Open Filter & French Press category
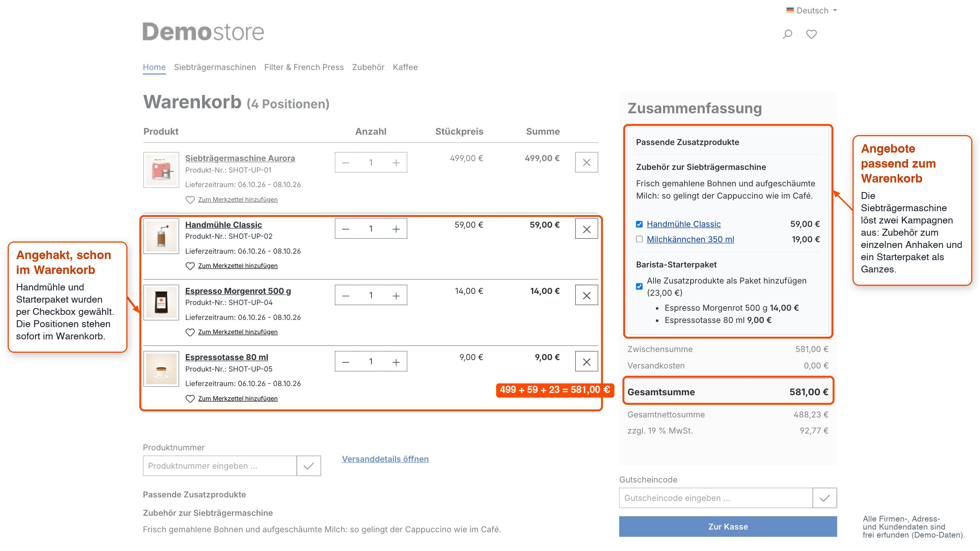This screenshot has height=551, width=980. (304, 67)
